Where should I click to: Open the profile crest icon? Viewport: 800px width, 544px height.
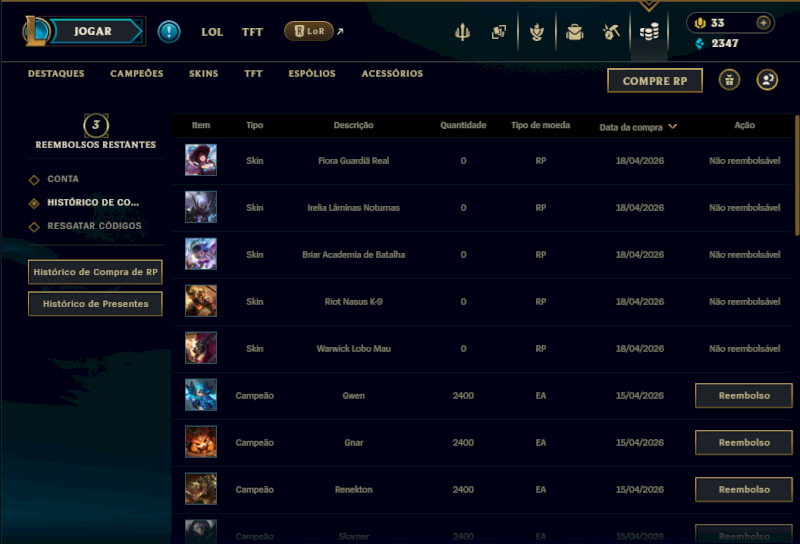[x=536, y=32]
